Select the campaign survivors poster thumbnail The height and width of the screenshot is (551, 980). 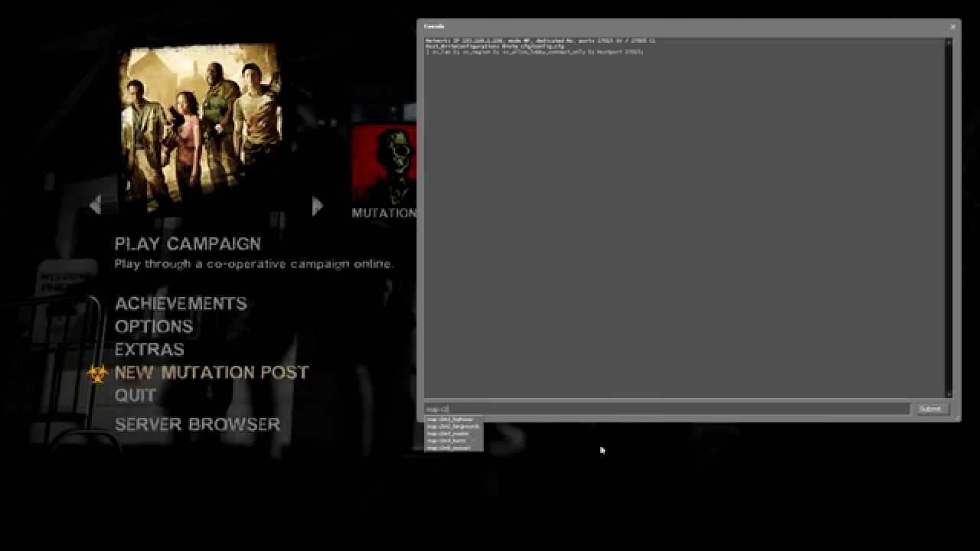pyautogui.click(x=201, y=129)
